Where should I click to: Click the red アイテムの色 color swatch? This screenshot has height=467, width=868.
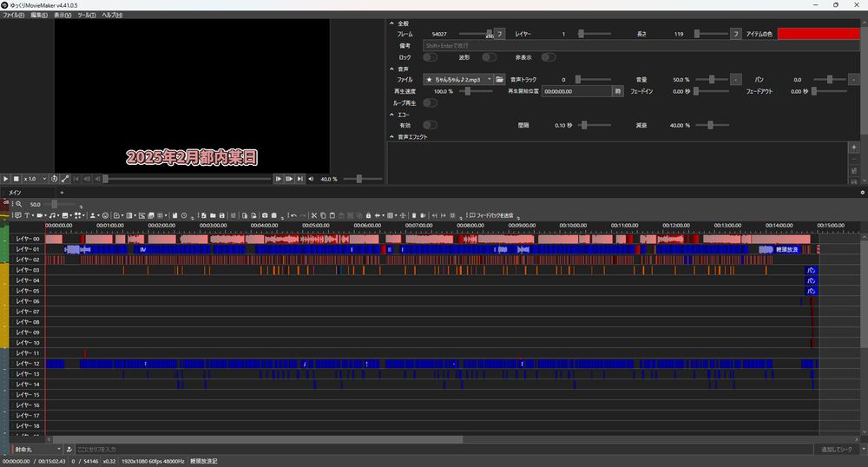819,34
